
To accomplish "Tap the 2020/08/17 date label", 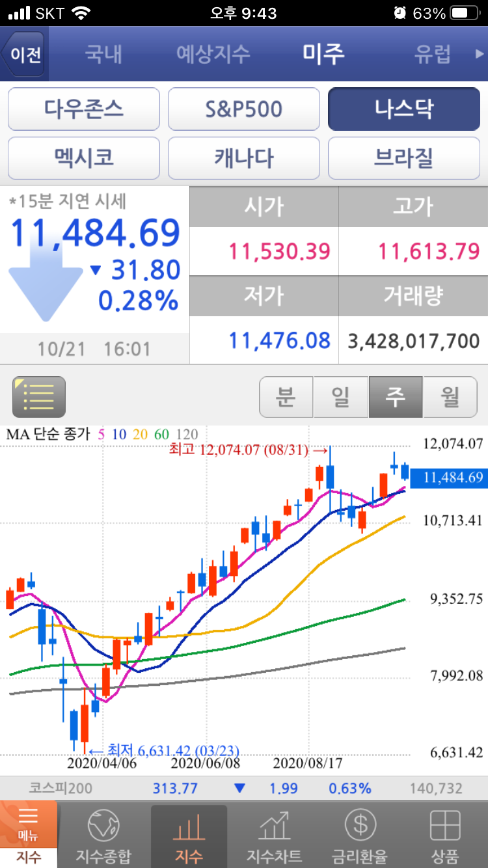I will pos(307,763).
